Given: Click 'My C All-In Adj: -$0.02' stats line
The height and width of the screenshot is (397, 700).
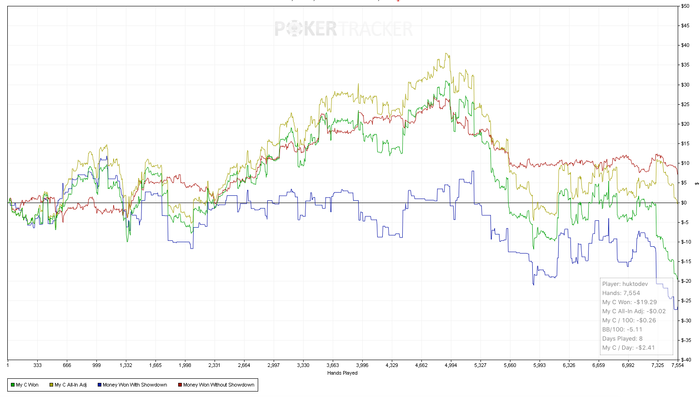Looking at the screenshot, I should point(634,311).
